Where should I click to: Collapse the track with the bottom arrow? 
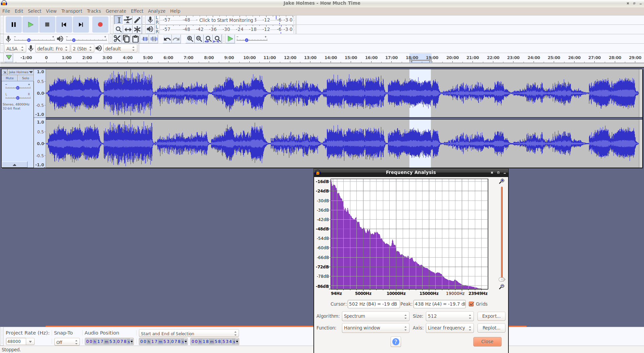[x=14, y=165]
